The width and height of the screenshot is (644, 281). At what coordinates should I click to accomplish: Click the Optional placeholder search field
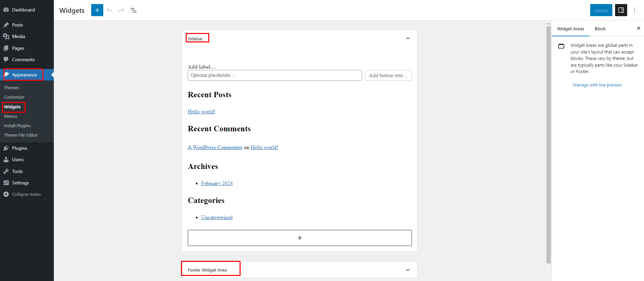(x=275, y=75)
